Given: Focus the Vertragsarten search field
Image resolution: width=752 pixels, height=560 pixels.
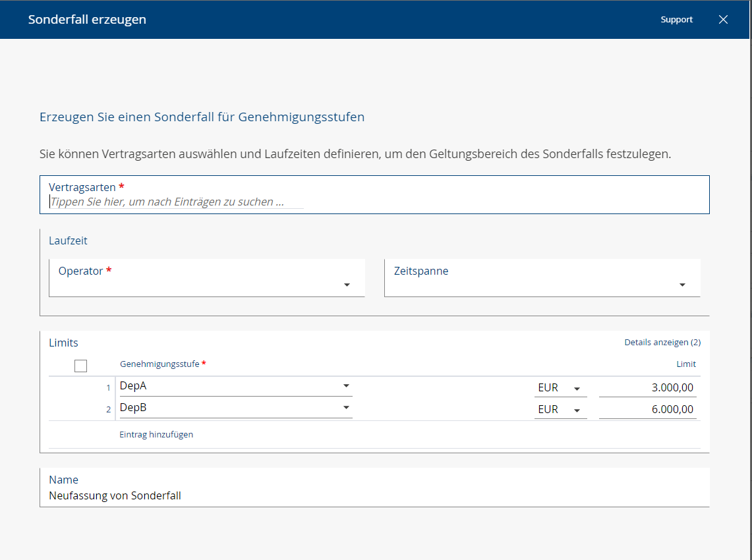Looking at the screenshot, I should coord(177,202).
